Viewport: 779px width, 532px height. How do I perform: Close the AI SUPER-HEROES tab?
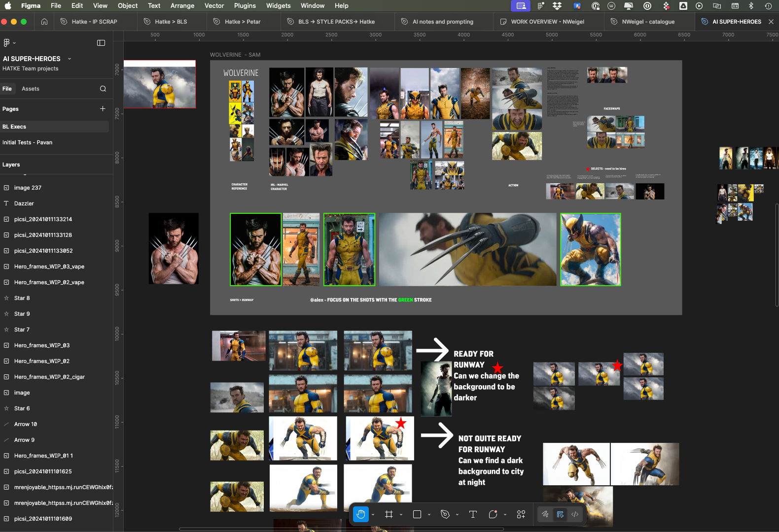(x=771, y=22)
